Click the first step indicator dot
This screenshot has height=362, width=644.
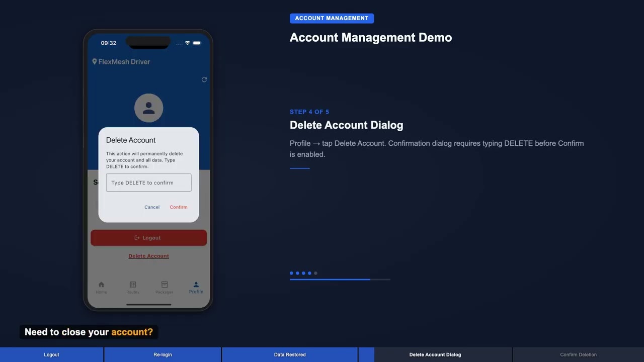(x=291, y=273)
